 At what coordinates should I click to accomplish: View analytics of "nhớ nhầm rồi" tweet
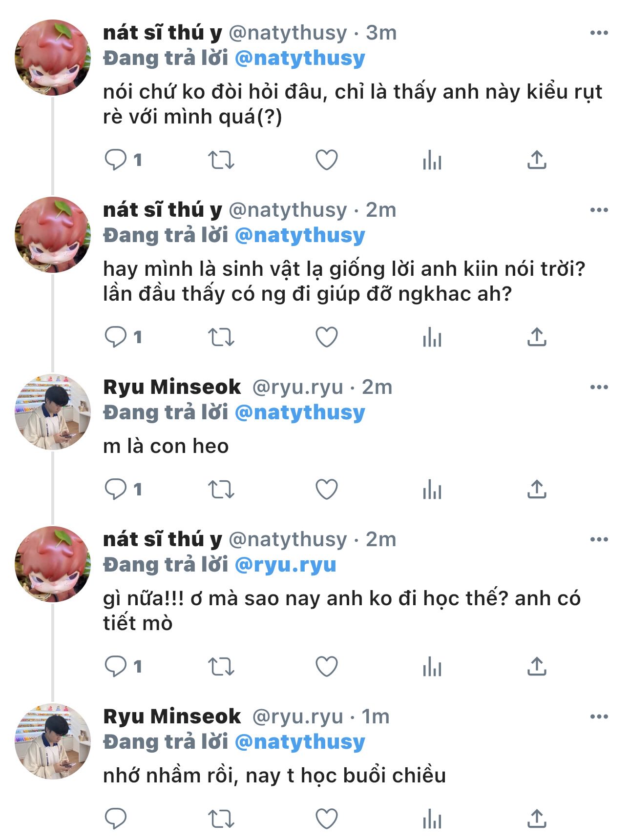click(432, 819)
